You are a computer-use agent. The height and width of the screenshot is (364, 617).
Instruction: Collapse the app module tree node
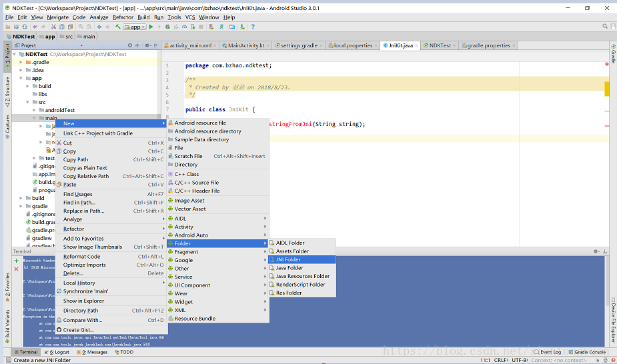21,78
